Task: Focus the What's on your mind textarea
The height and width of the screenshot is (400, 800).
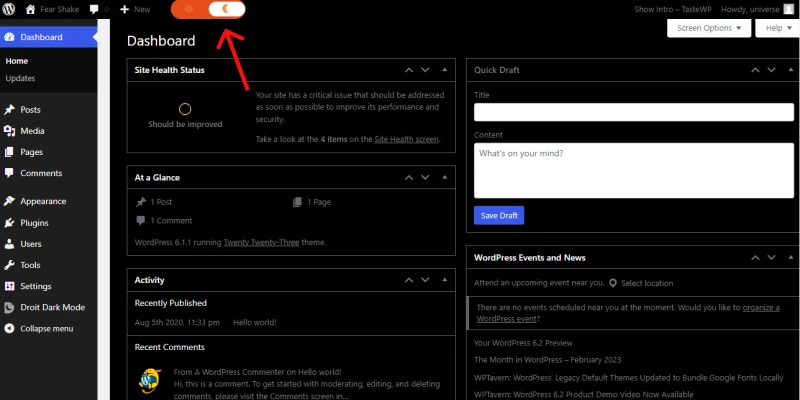Action: (634, 170)
